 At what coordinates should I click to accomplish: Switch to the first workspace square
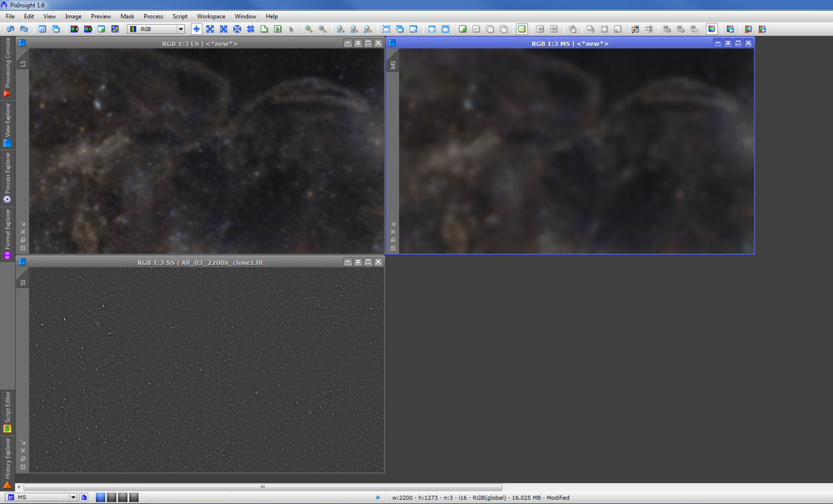(101, 497)
